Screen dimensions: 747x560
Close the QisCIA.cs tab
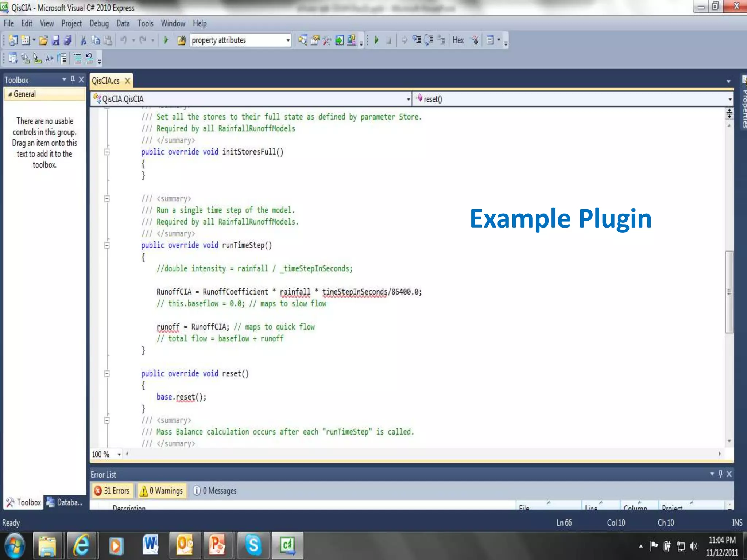click(127, 81)
